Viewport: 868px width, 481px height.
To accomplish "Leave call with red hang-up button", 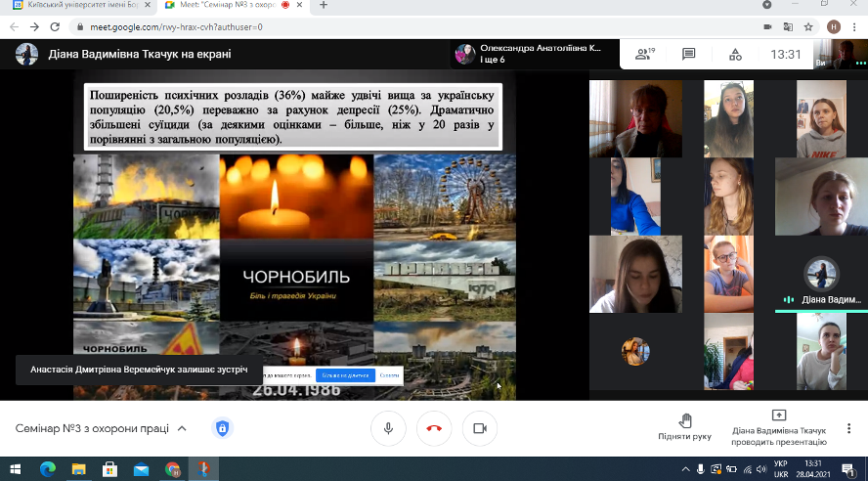I will click(x=434, y=428).
